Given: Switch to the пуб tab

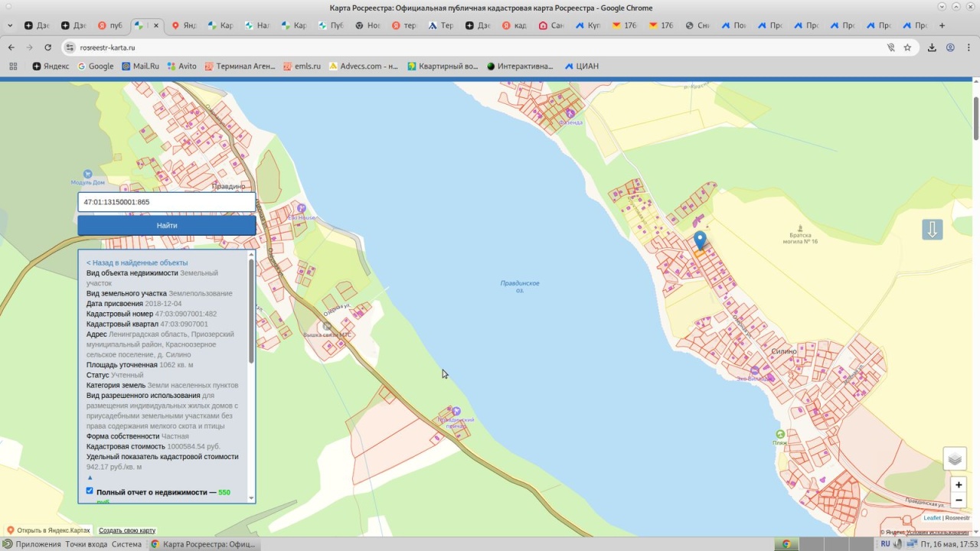Looking at the screenshot, I should (x=110, y=25).
